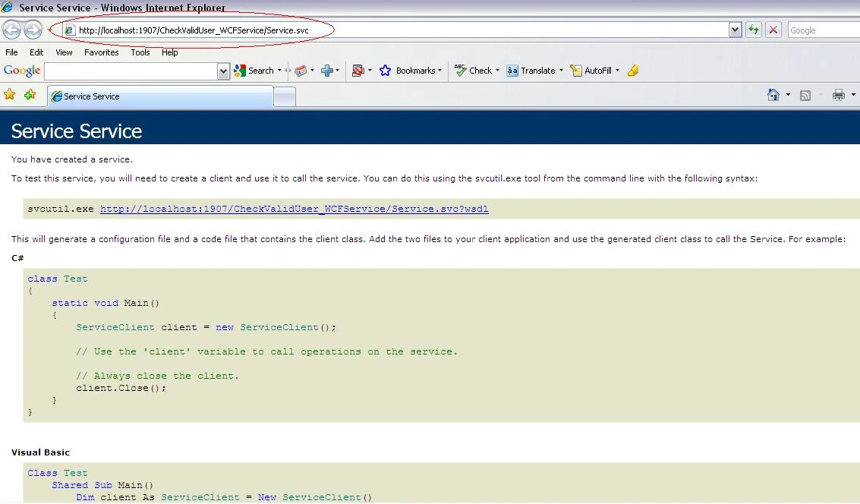
Task: Click the Internet Explorer title bar icon
Action: click(7, 7)
